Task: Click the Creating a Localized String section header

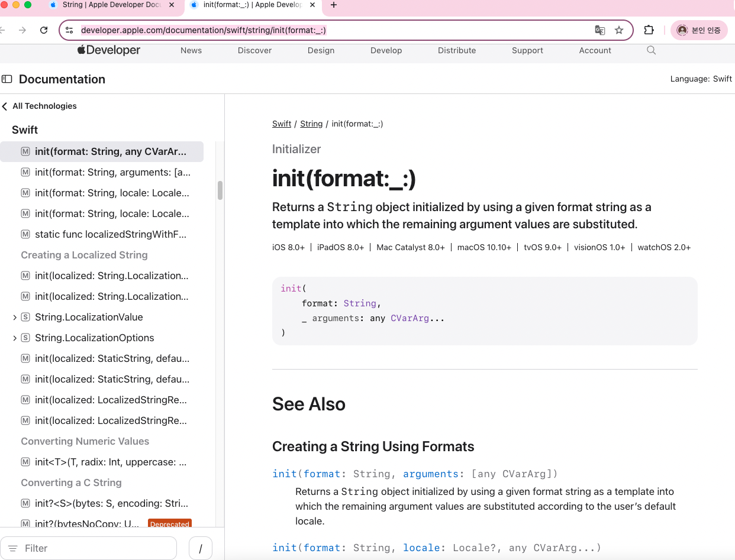Action: coord(84,255)
